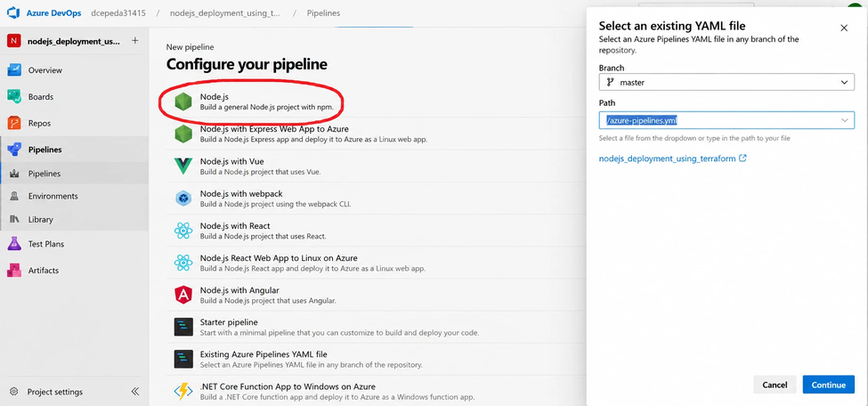The height and width of the screenshot is (406, 868).
Task: Open the Branch dropdown showing master
Action: click(x=726, y=82)
